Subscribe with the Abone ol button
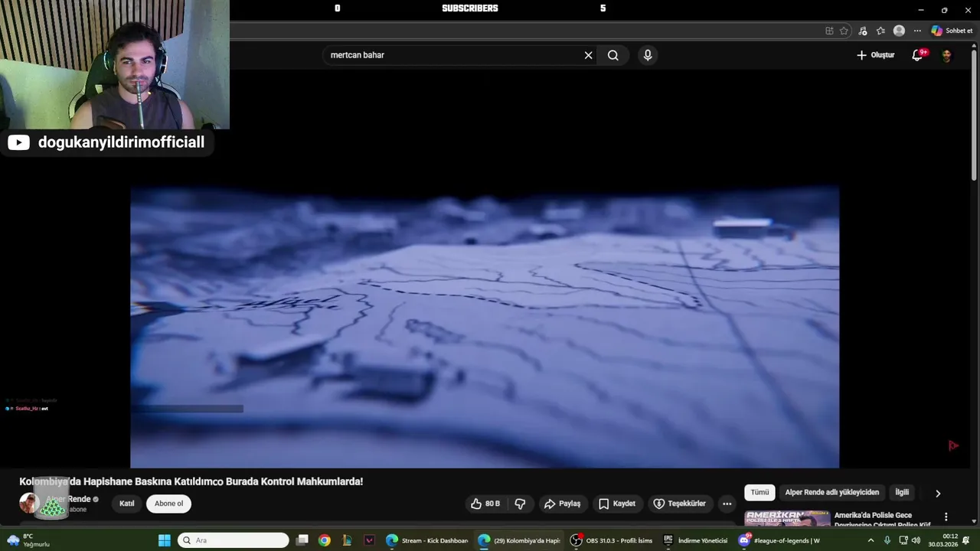Screen dimensions: 980x551 point(169,504)
